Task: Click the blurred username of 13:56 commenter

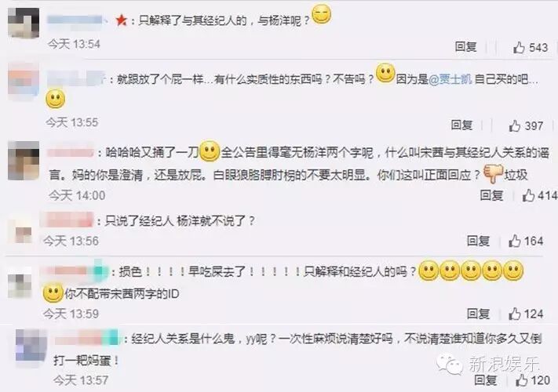Action: pos(67,220)
